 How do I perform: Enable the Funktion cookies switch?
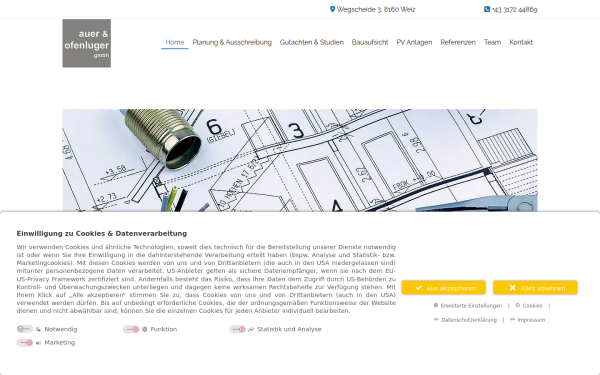pos(131,329)
